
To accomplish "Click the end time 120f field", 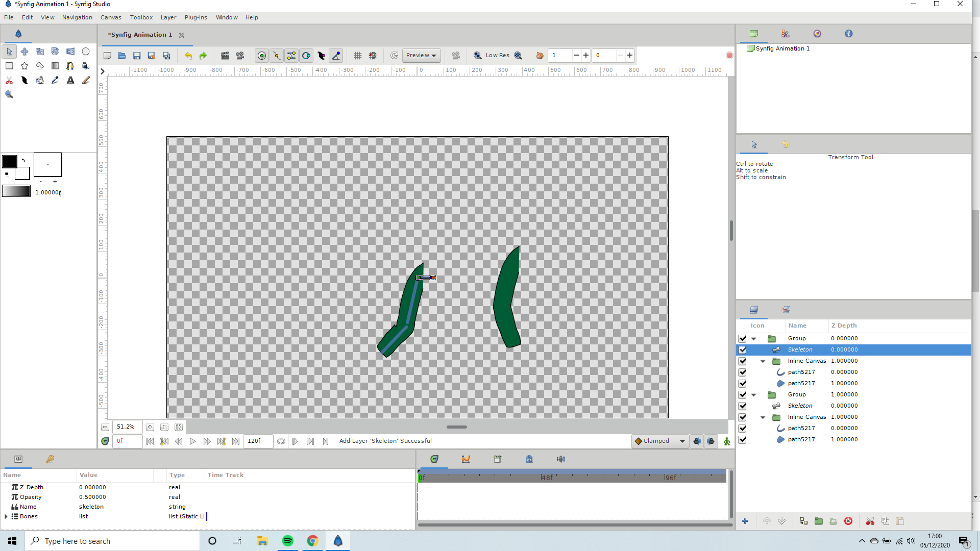I will pyautogui.click(x=258, y=441).
